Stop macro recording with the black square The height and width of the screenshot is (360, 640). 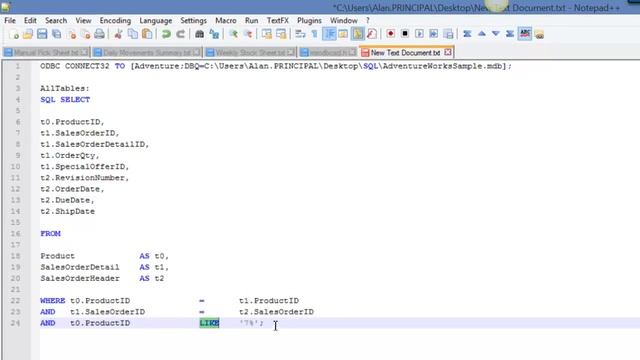pos(404,34)
